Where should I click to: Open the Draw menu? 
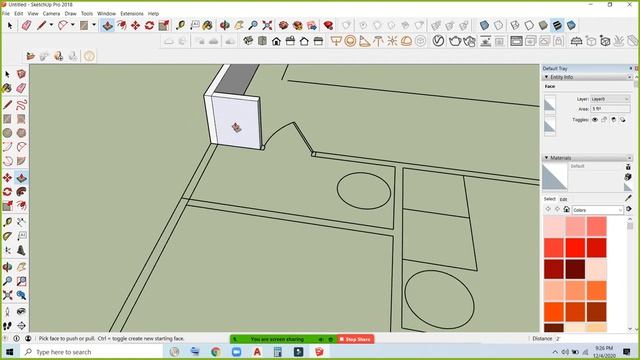pyautogui.click(x=71, y=13)
